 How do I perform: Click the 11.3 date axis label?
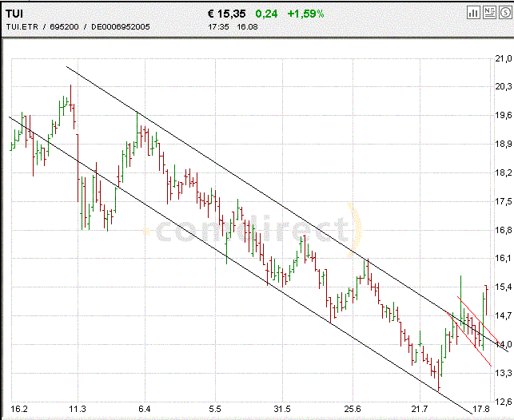click(78, 409)
